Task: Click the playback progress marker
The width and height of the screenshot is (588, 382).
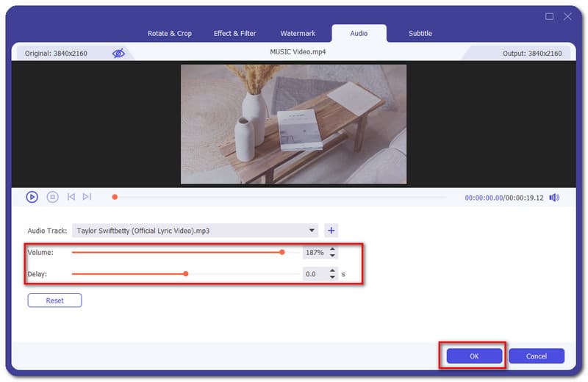Action: pos(115,197)
